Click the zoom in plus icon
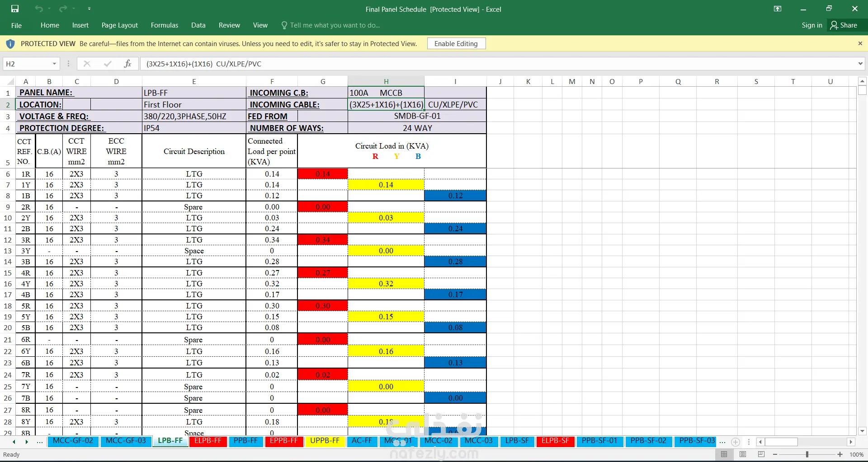The height and width of the screenshot is (462, 868). point(840,454)
